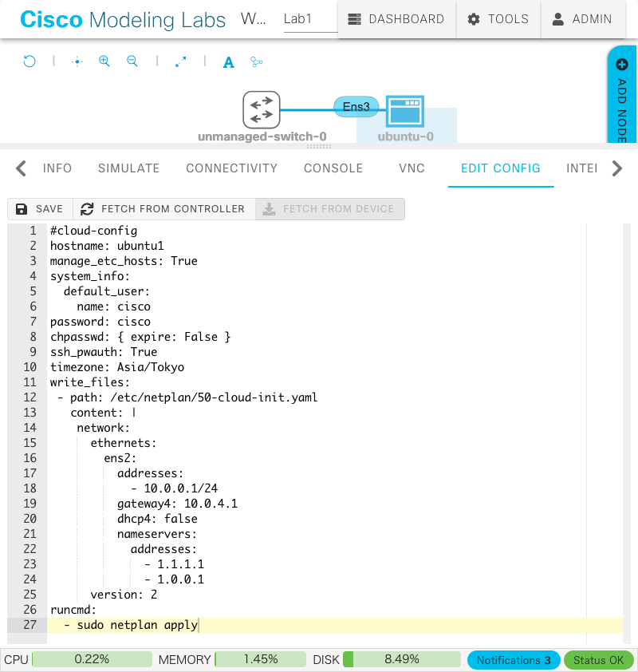Save the node configuration
This screenshot has width=638, height=672.
[x=40, y=209]
